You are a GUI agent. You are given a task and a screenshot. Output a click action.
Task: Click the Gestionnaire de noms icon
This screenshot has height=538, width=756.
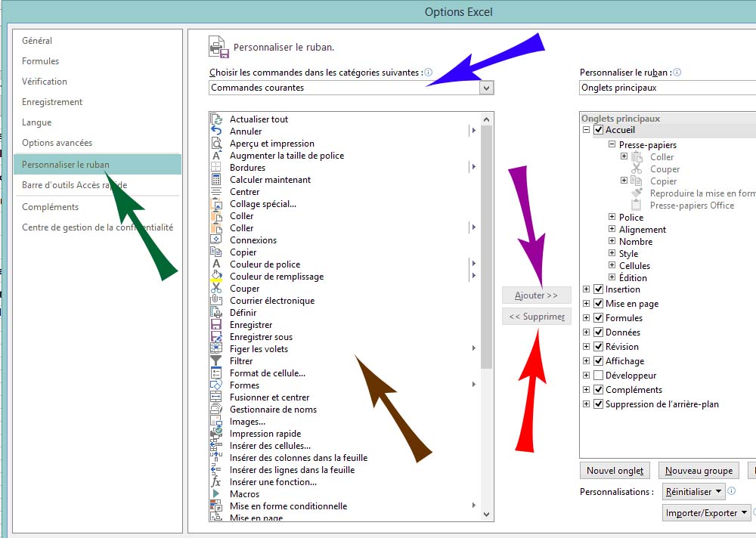[216, 410]
